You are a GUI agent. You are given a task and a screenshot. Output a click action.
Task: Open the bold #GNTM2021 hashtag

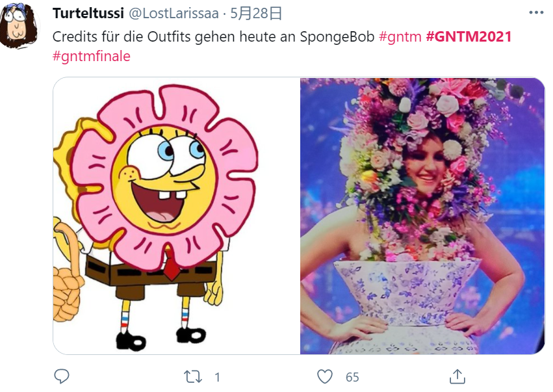click(x=469, y=36)
